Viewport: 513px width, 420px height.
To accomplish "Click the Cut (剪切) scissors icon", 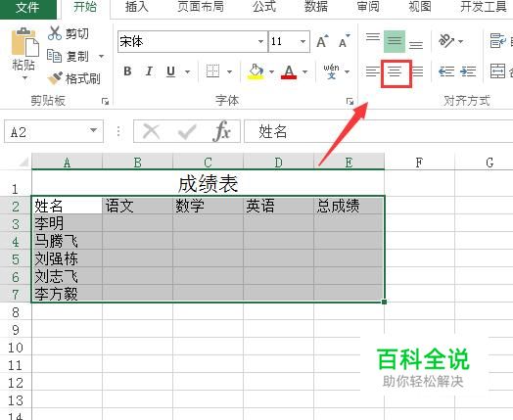I will point(54,33).
